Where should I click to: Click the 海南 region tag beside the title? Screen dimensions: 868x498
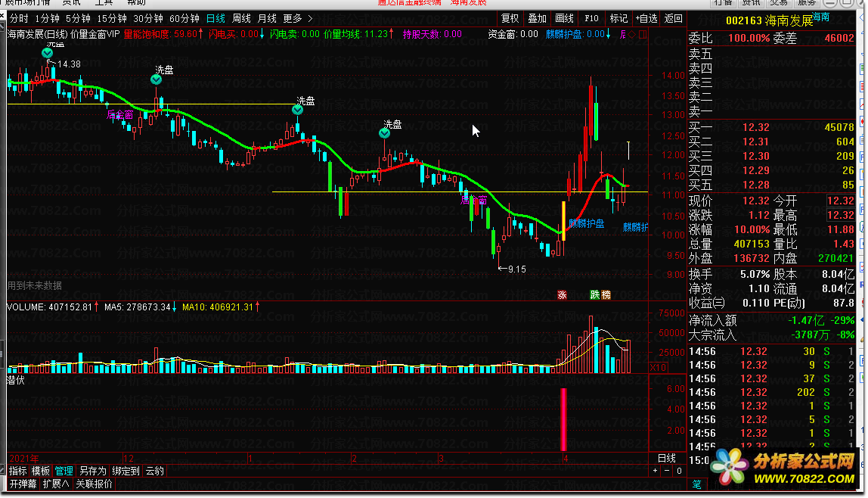(821, 17)
